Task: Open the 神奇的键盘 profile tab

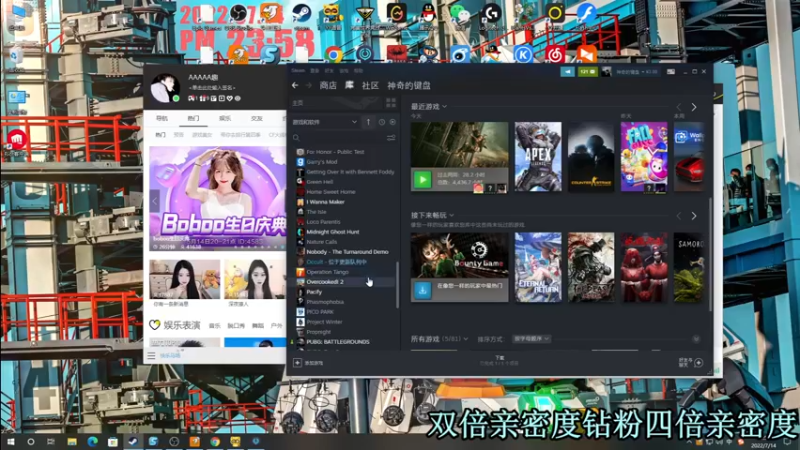Action: 409,85
